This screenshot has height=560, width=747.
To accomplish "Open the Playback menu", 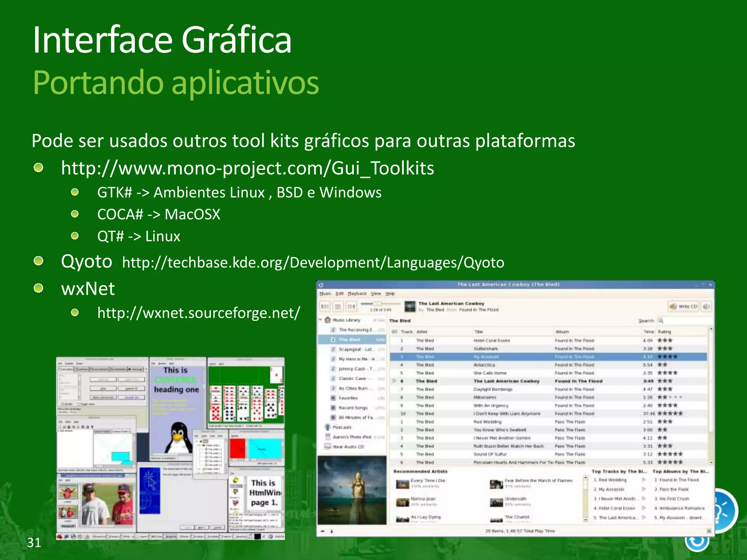I will coord(357,293).
